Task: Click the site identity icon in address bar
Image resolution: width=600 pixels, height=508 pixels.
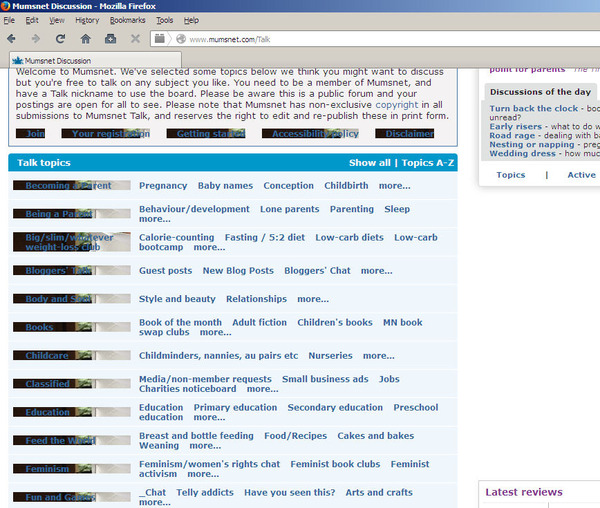Action: (x=160, y=39)
